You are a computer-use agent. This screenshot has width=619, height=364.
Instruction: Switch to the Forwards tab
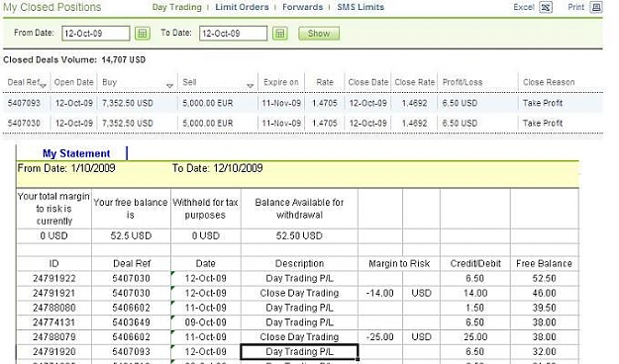pyautogui.click(x=302, y=7)
